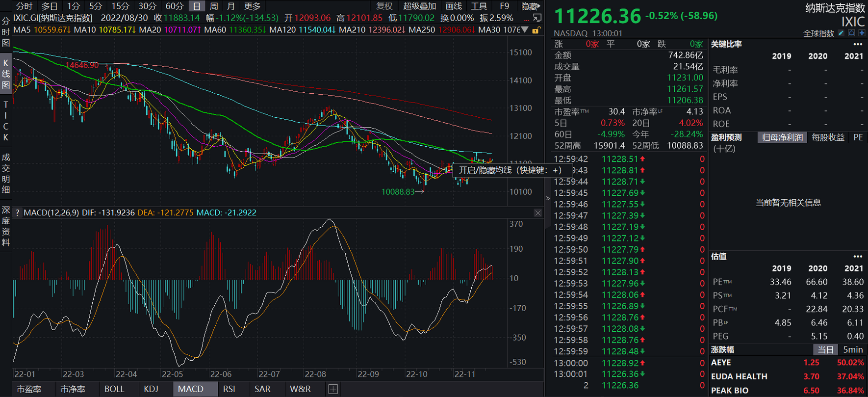Open PEAK BIO in gainers list
The width and height of the screenshot is (868, 397).
tap(730, 391)
